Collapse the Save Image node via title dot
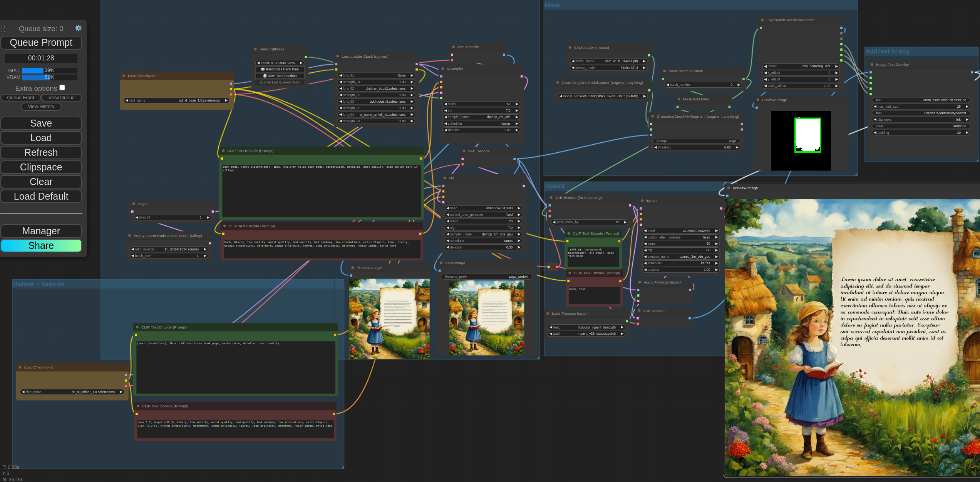980x482 pixels. [441, 263]
